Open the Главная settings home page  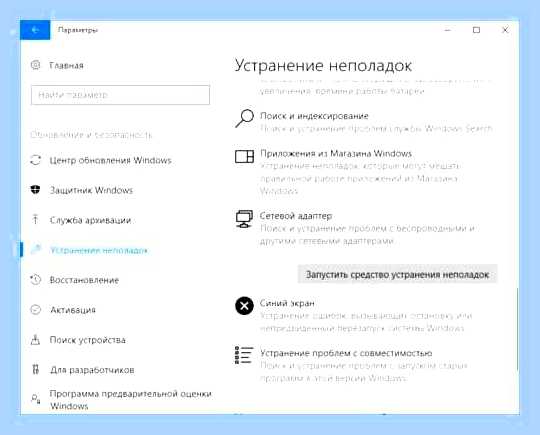pos(66,65)
